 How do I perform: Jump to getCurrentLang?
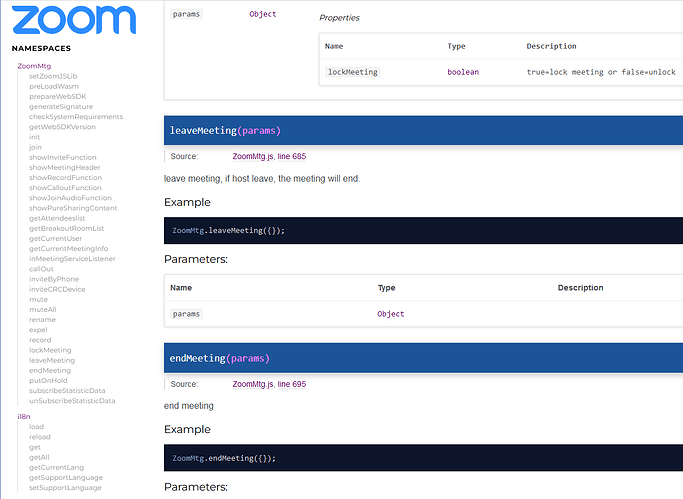point(56,467)
